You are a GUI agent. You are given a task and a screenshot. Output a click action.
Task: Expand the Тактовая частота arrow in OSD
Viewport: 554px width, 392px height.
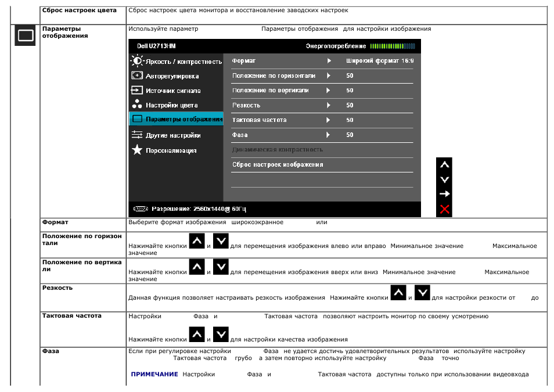coord(328,120)
